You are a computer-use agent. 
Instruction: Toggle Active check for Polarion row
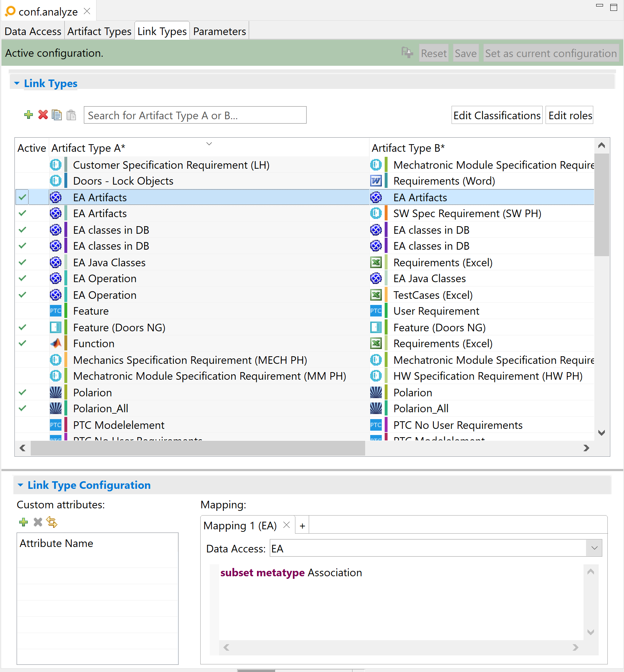pos(22,392)
